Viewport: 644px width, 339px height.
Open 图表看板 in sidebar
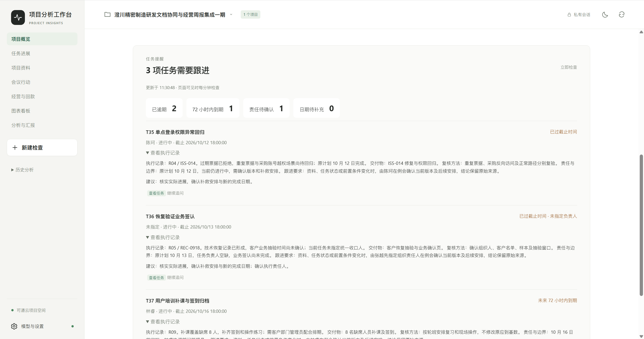42,111
